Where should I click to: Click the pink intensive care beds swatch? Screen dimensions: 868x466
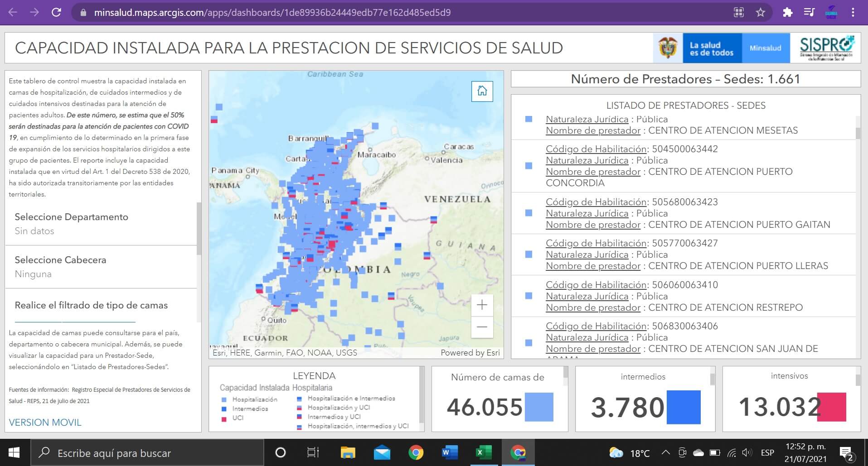(x=831, y=407)
